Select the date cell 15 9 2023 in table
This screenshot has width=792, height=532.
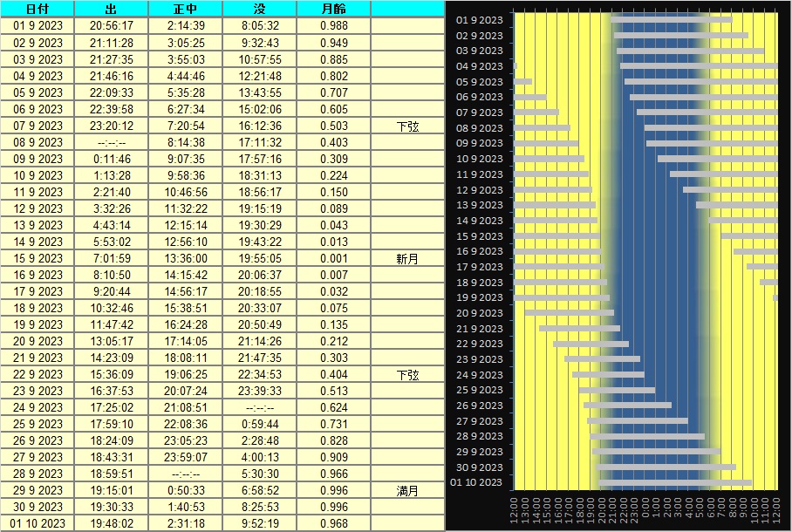(38, 259)
